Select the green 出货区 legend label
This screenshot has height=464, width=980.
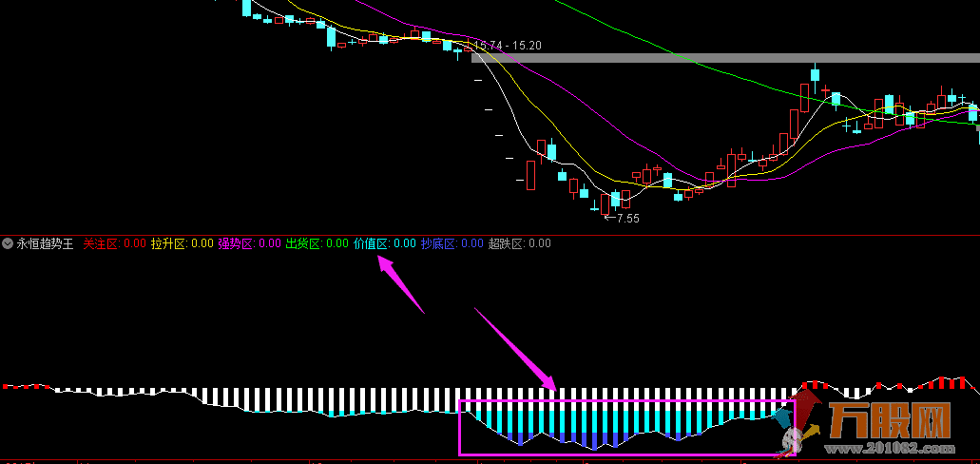(303, 243)
